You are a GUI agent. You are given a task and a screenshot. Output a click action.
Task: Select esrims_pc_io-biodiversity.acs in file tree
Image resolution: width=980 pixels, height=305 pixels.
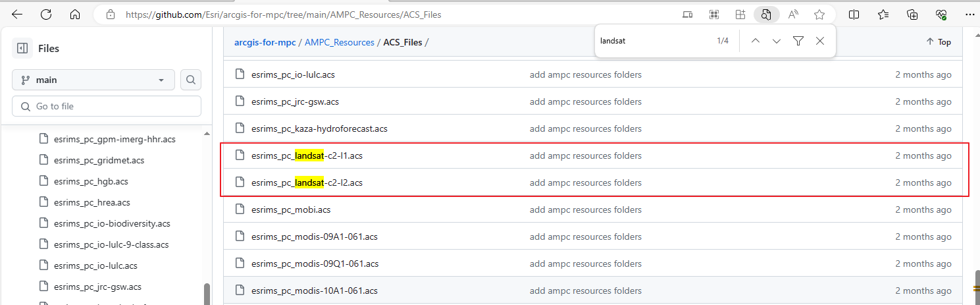click(x=112, y=223)
